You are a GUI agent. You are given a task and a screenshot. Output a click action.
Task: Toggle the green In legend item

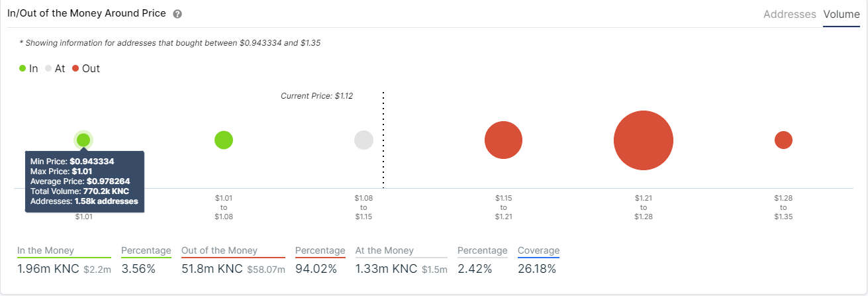click(28, 68)
